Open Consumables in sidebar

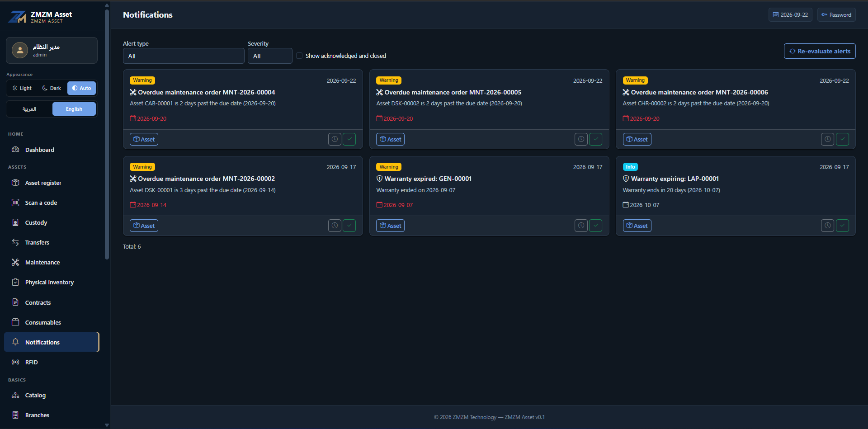tap(52, 322)
